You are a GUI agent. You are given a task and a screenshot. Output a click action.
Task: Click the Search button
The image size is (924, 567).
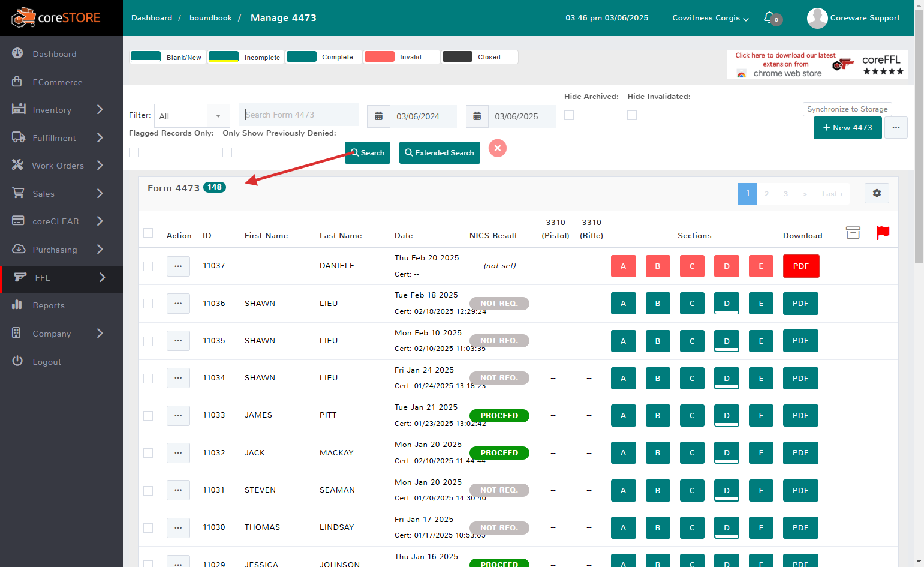click(368, 153)
